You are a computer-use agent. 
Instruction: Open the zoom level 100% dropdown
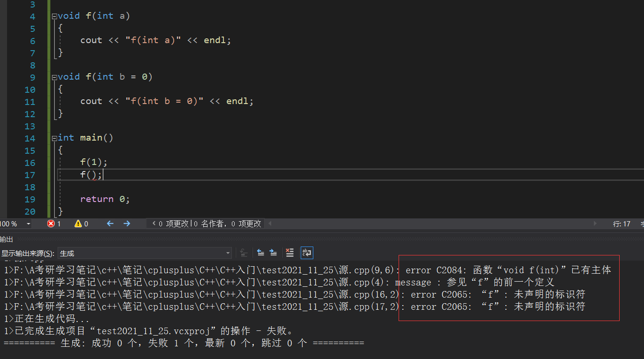[28, 224]
